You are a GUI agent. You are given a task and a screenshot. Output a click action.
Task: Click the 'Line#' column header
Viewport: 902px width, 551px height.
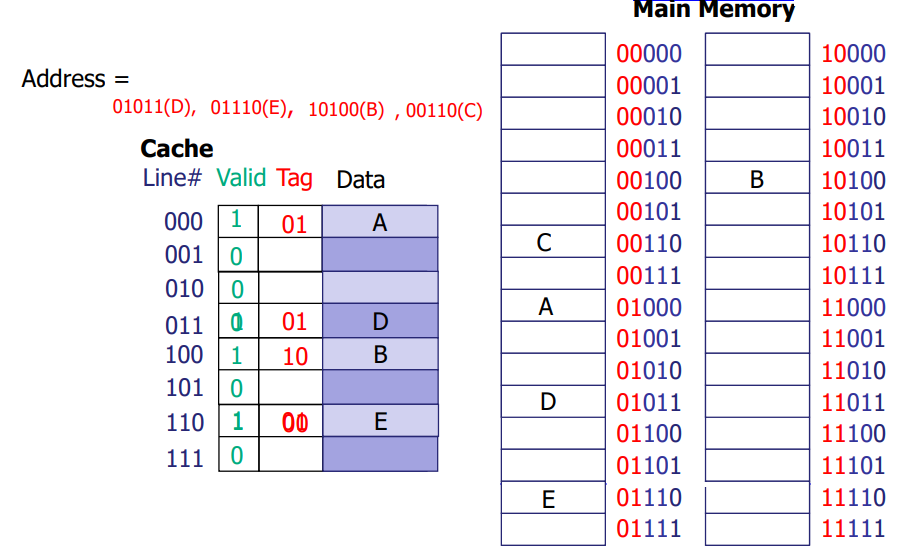[x=172, y=178]
